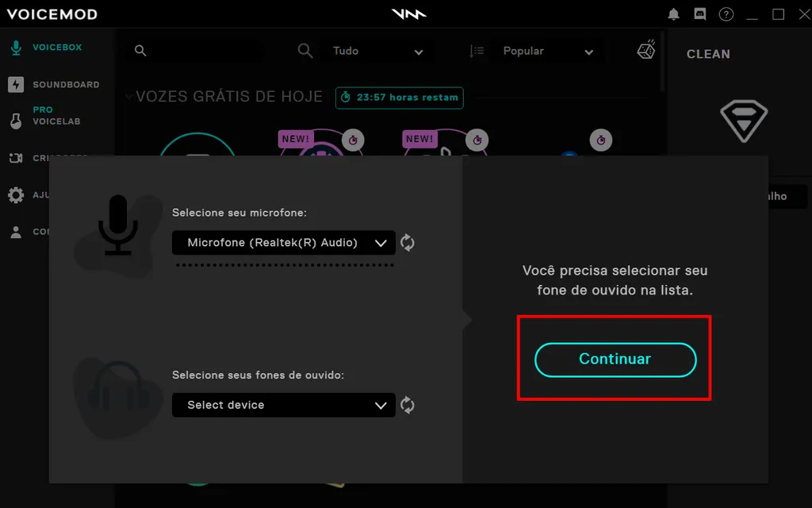
Task: Open the account icon at sidebar bottom
Action: click(x=17, y=232)
